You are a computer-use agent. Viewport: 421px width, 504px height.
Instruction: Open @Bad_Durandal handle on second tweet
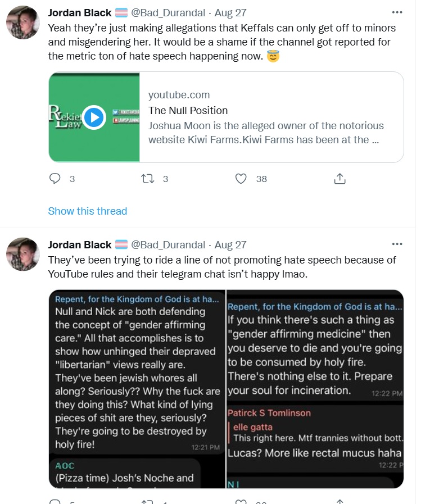click(168, 244)
